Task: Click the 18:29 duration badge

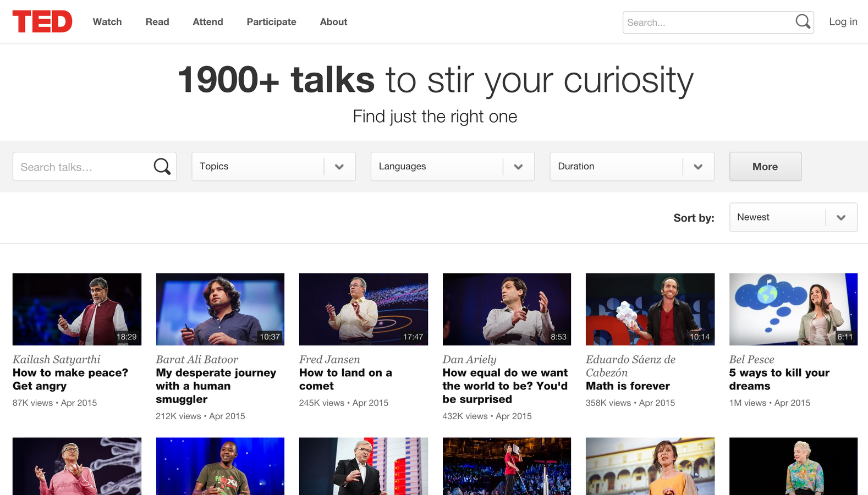Action: (127, 337)
